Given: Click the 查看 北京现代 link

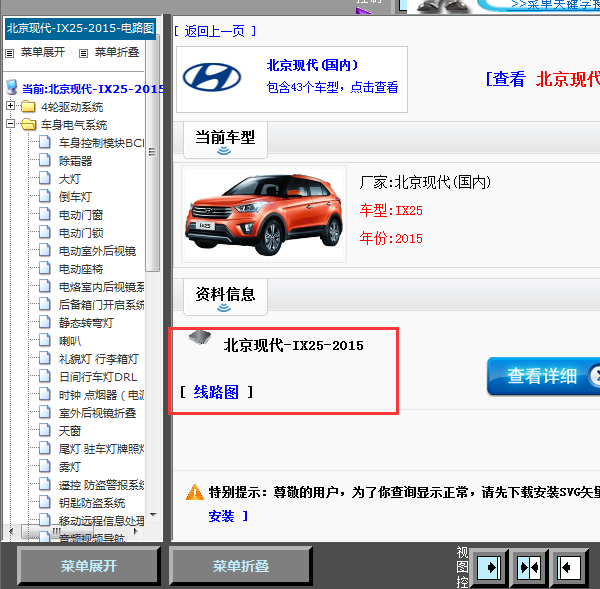Looking at the screenshot, I should coord(543,80).
